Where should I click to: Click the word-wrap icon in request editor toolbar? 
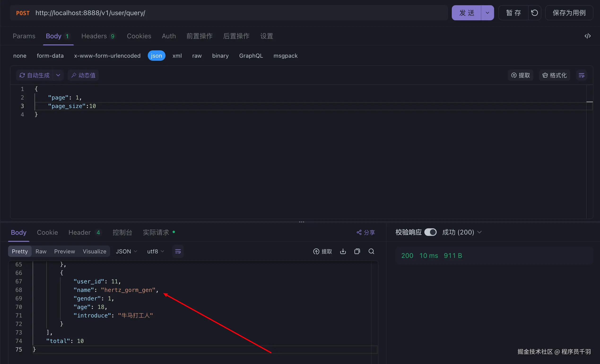click(x=582, y=75)
